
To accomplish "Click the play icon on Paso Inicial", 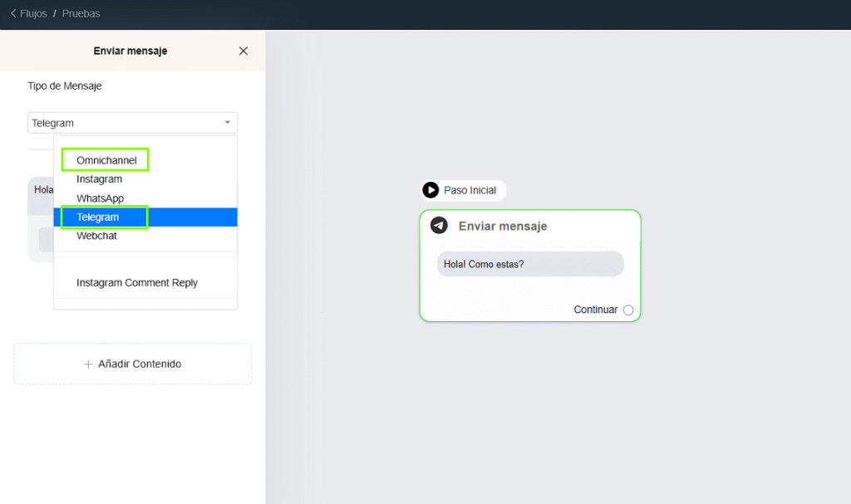I will 430,190.
